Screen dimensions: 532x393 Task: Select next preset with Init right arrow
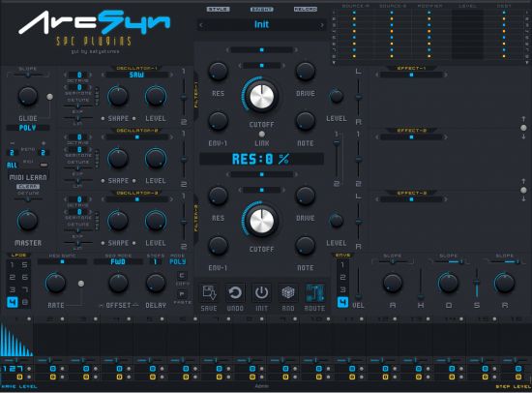click(x=322, y=25)
